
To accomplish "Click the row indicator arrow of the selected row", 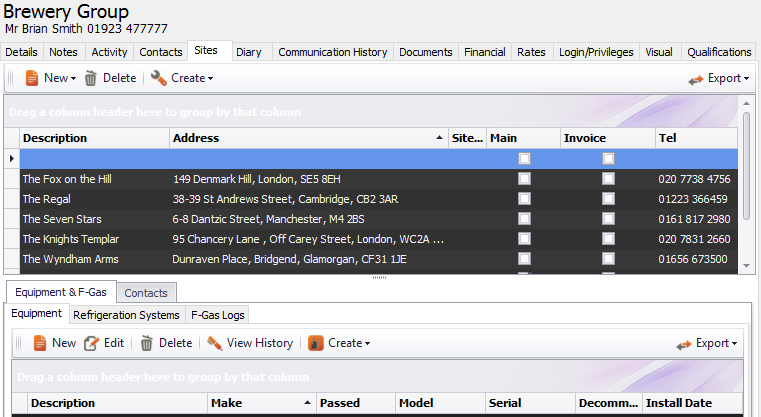I will coord(12,159).
